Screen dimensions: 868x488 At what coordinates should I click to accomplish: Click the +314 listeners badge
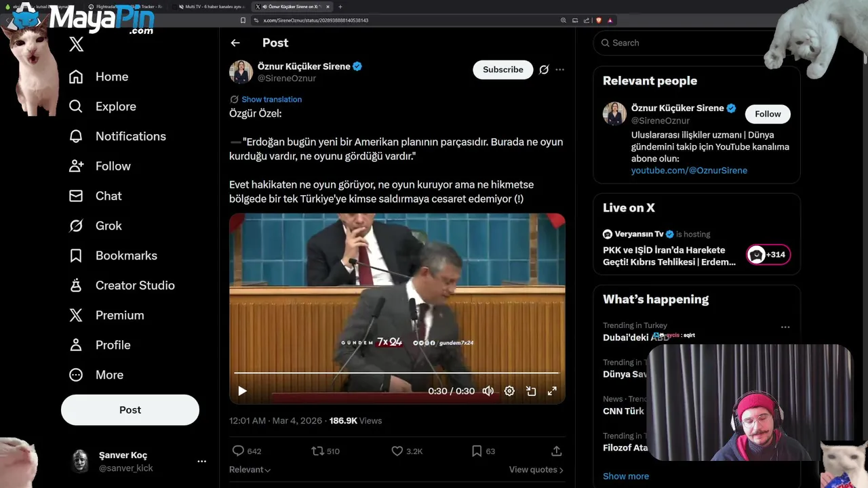(768, 255)
